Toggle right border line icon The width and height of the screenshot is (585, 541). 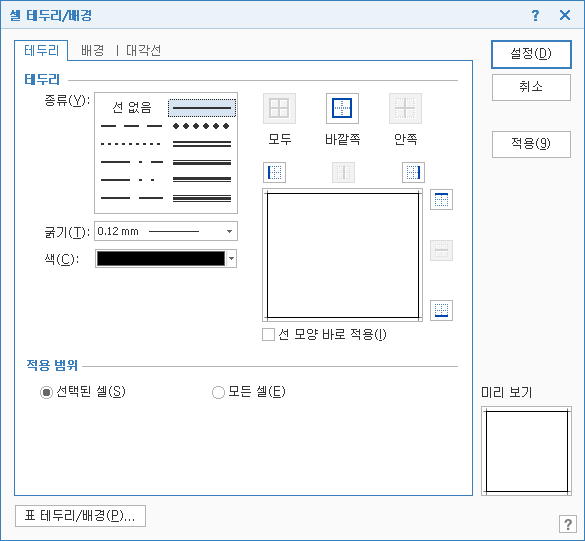(413, 172)
